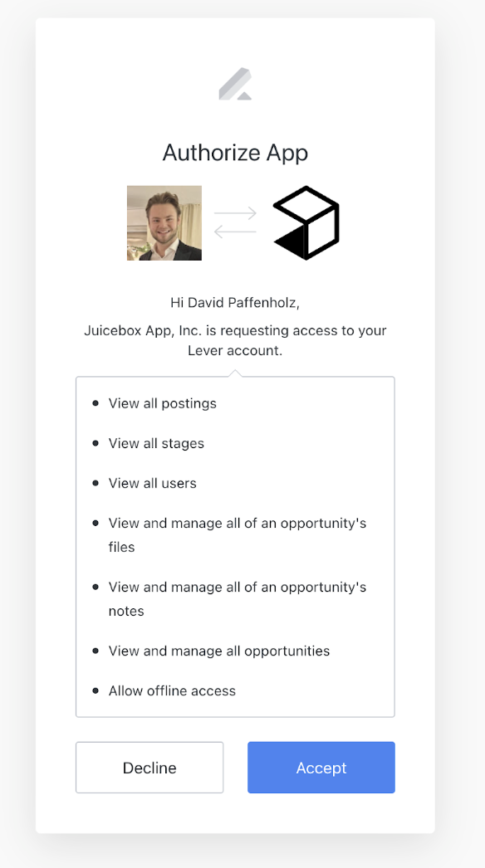Click the Hi David Paffenholz greeting

[235, 303]
